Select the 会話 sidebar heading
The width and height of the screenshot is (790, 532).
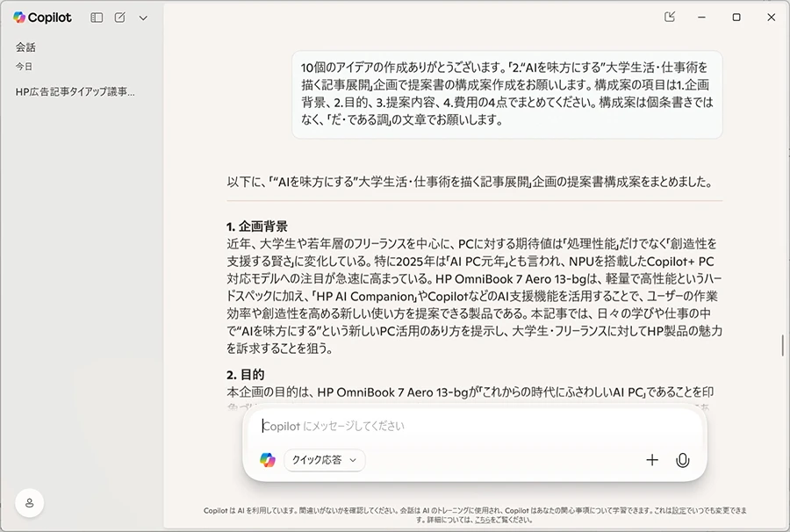[25, 47]
